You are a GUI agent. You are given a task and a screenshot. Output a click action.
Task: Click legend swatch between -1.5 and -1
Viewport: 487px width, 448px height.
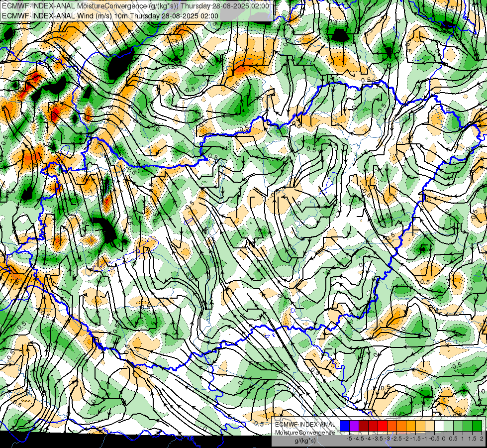point(420,426)
